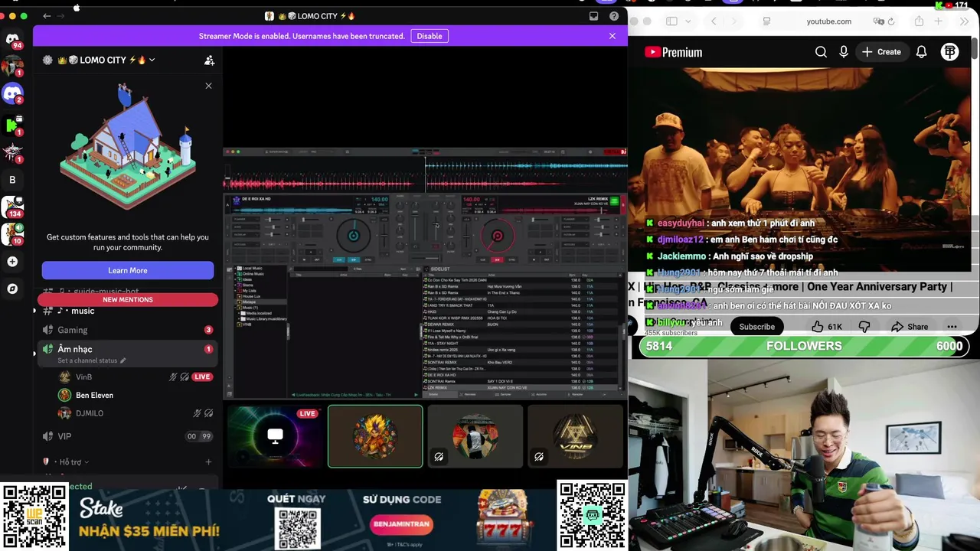Jump to NEW MENTIONS
This screenshot has width=980, height=551.
(128, 299)
